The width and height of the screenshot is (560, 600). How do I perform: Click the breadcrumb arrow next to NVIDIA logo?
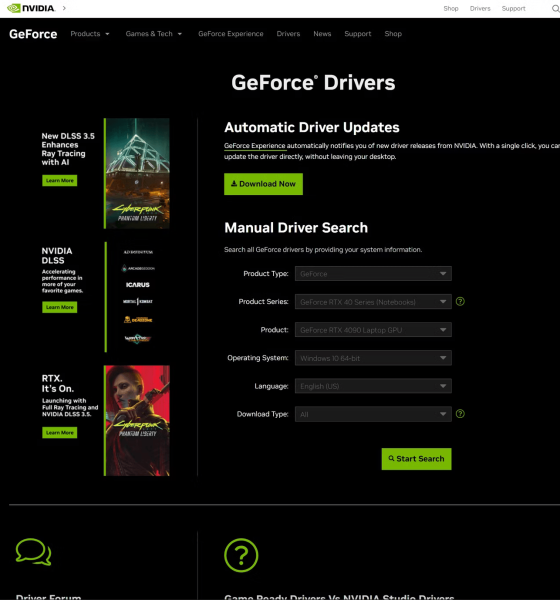point(64,8)
